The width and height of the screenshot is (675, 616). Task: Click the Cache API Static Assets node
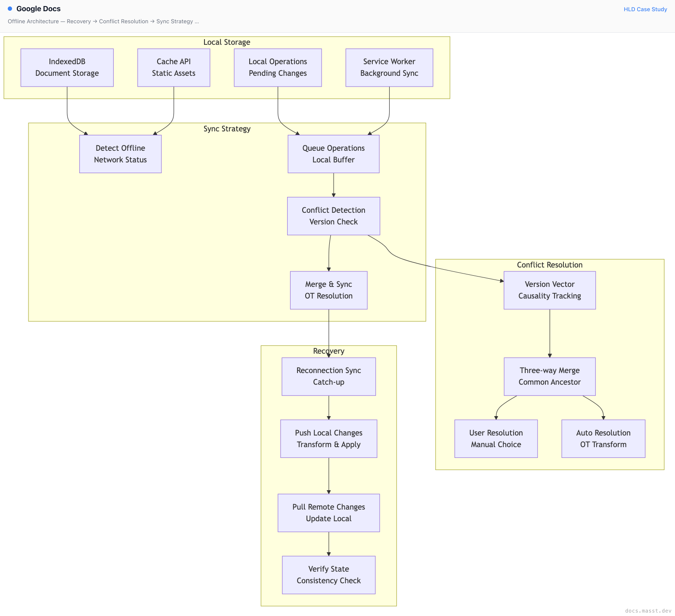coord(173,68)
